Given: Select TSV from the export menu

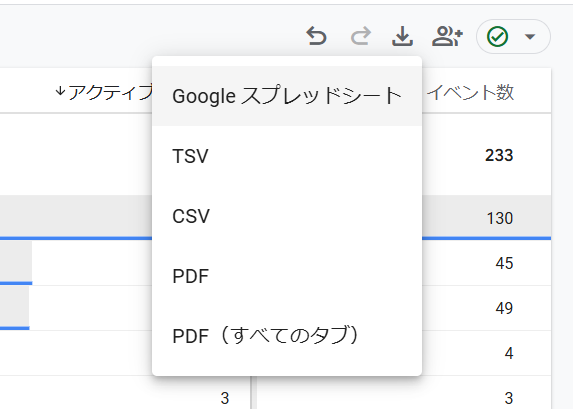Looking at the screenshot, I should tap(287, 156).
